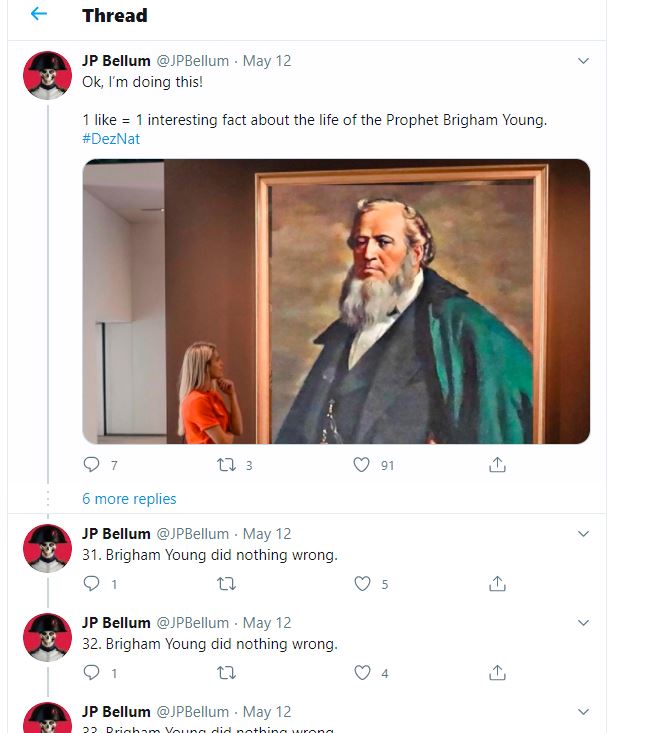
Task: Reply to tweet number 32
Action: pos(92,673)
